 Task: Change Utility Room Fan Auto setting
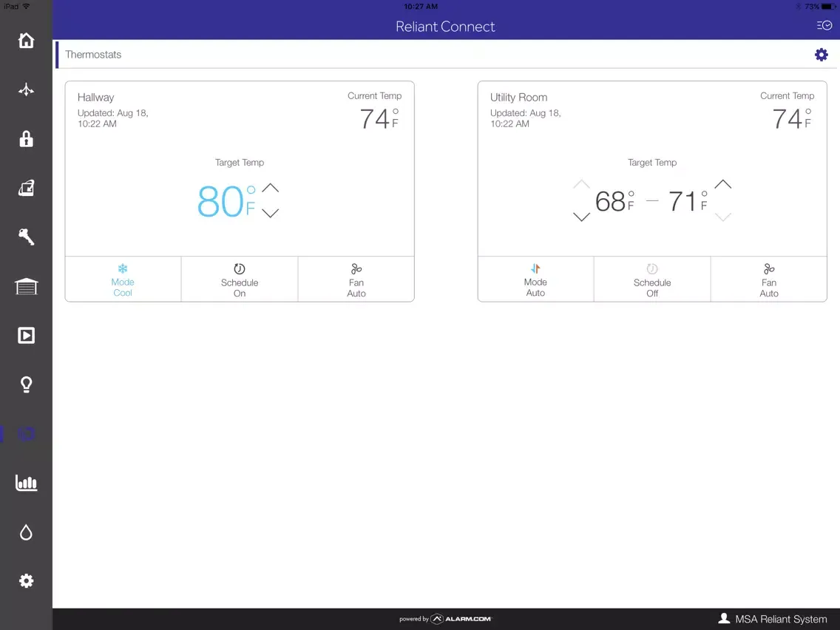point(769,280)
